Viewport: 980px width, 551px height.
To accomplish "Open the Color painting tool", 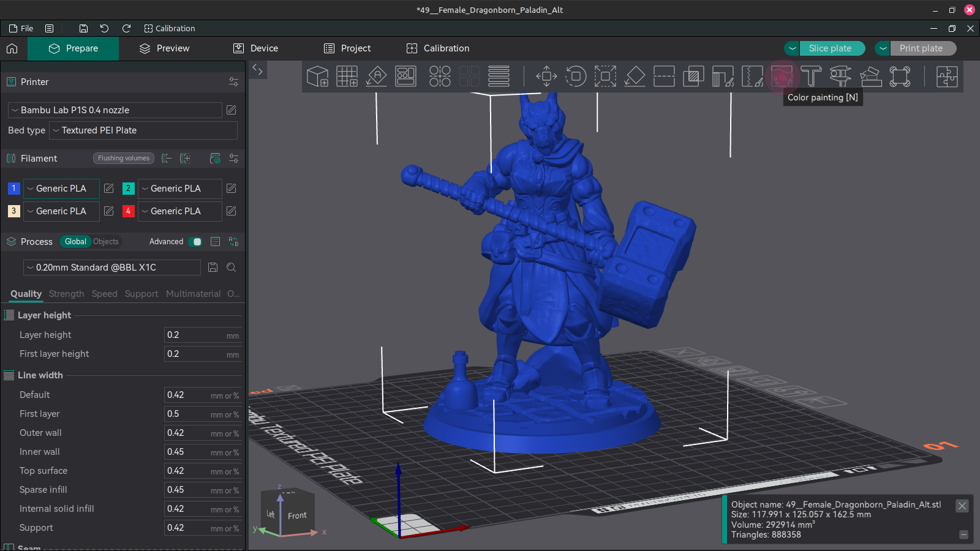I will click(781, 76).
